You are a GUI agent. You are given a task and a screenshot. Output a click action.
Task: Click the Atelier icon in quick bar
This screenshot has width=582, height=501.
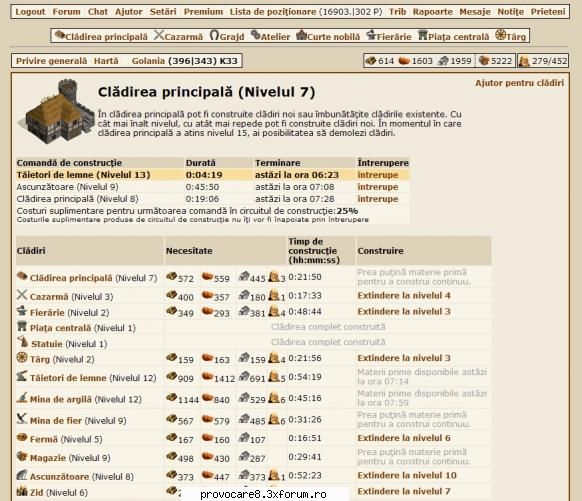(x=255, y=35)
